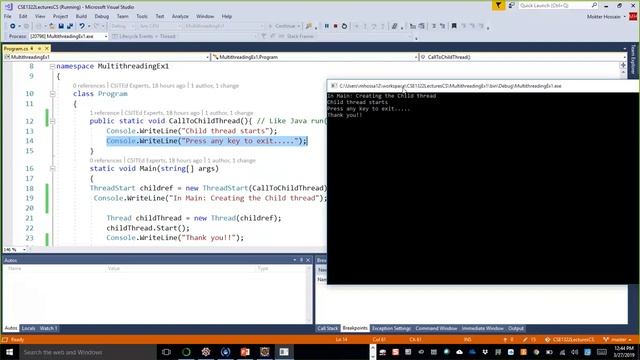Click the Windows Start button
Image resolution: width=640 pixels, height=360 pixels.
tap(9, 352)
